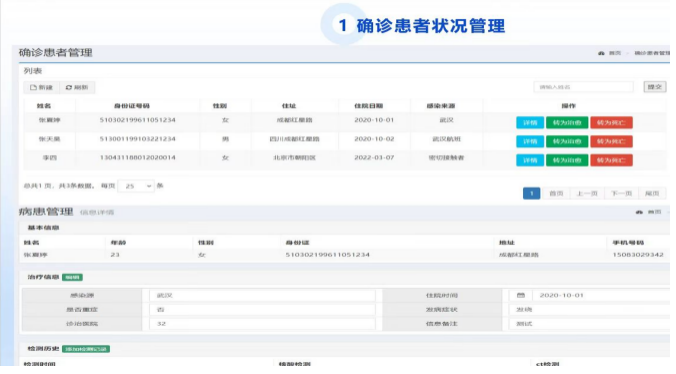This screenshot has height=374, width=676.
Task: Click ID cell 510302199611051234 in the list table
Action: point(138,120)
